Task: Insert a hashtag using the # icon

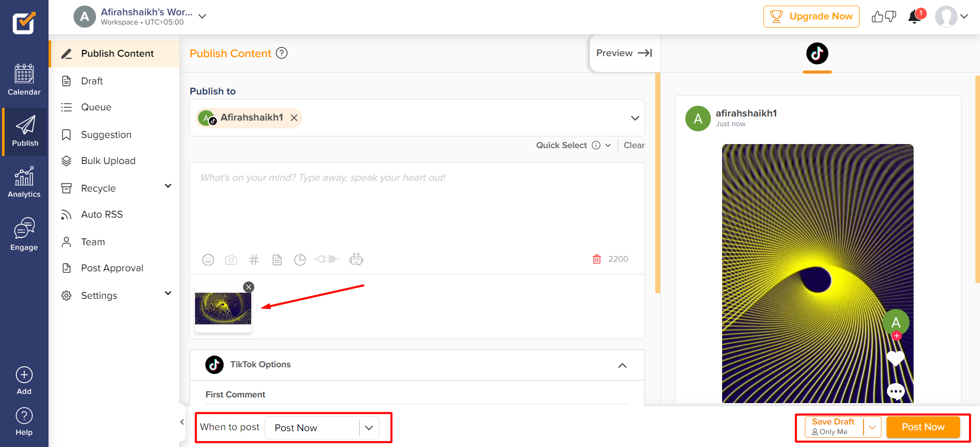Action: (x=254, y=260)
